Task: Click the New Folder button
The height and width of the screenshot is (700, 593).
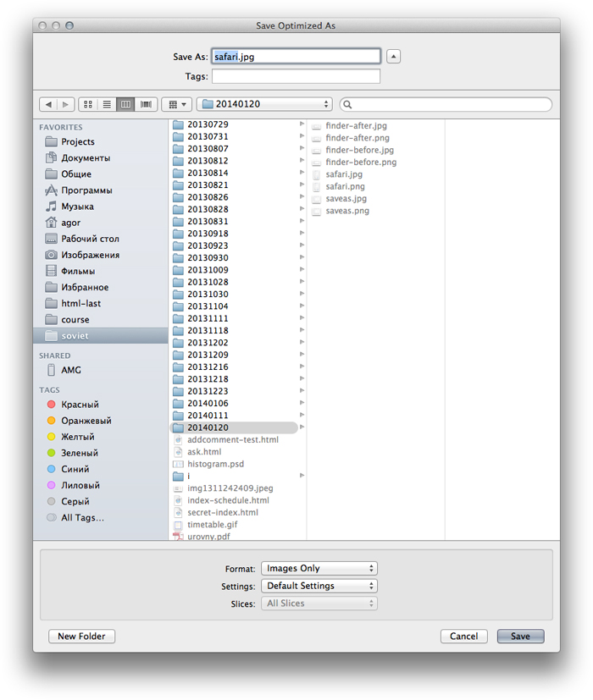Action: [82, 637]
